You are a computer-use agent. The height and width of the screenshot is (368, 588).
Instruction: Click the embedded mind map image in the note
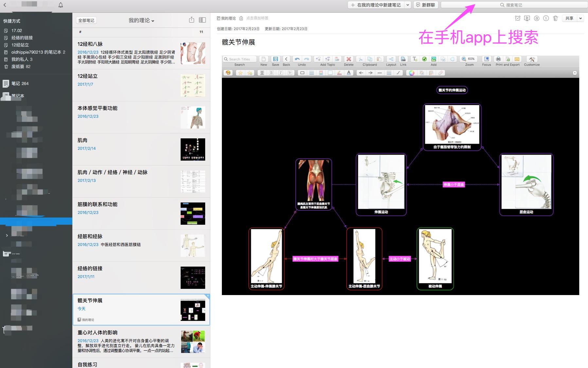point(400,175)
